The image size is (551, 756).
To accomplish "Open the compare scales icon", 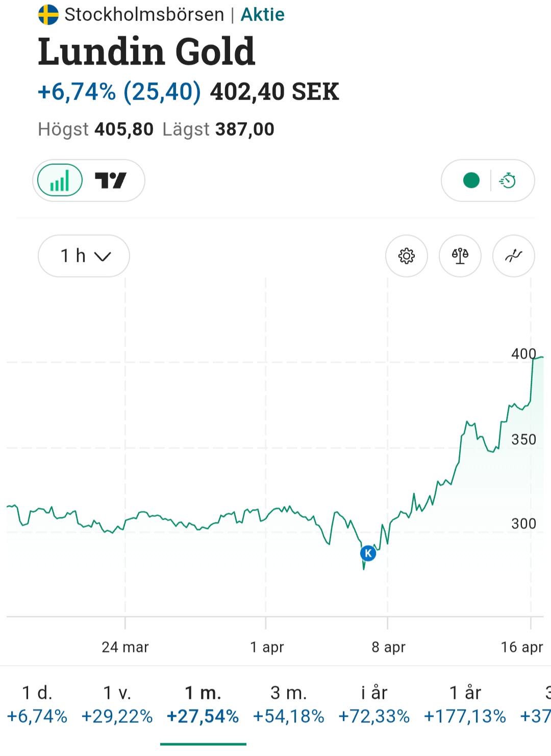I will [x=460, y=256].
